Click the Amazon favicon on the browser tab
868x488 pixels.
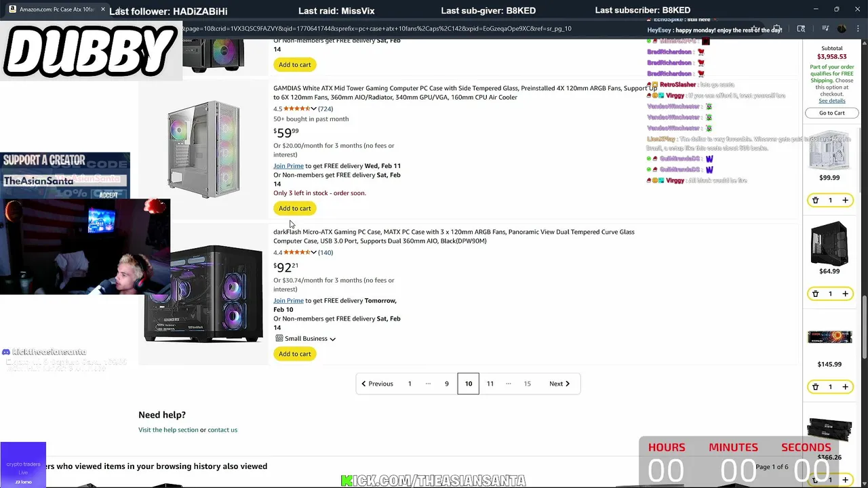tap(12, 9)
